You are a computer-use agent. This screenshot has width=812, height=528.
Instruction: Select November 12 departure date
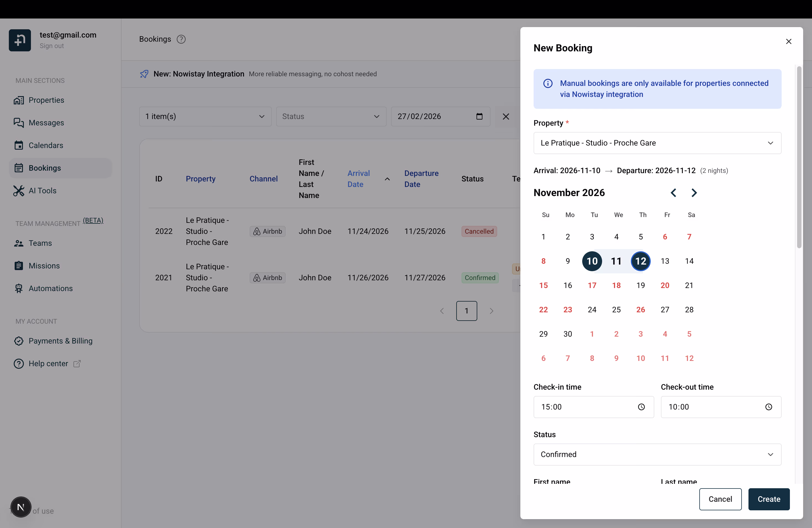[x=640, y=261]
